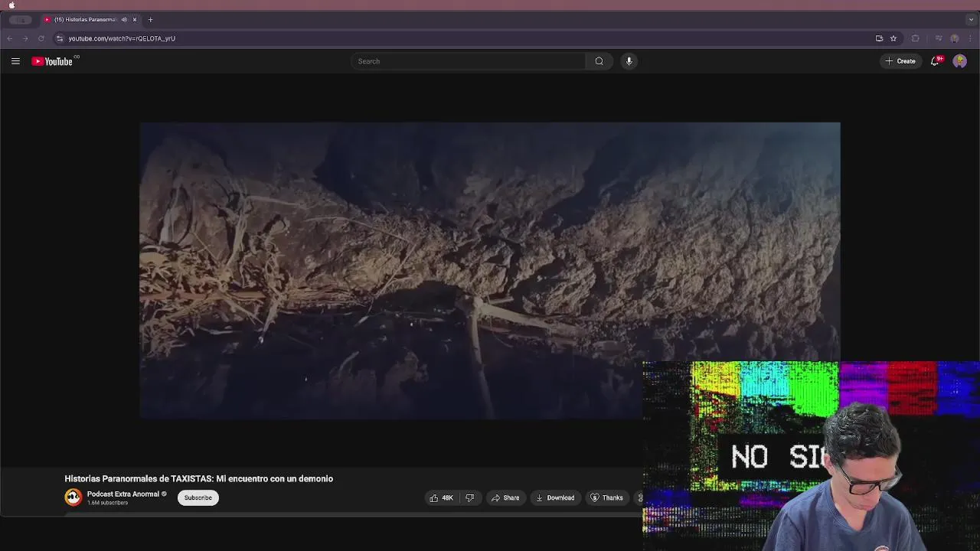Viewport: 980px width, 551px height.
Task: Click the video player to pause
Action: (490, 270)
